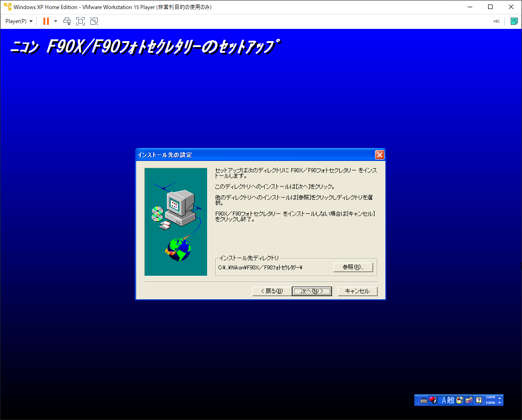This screenshot has width=522, height=420.
Task: Open the power options dropdown beside pause
Action: (x=56, y=21)
